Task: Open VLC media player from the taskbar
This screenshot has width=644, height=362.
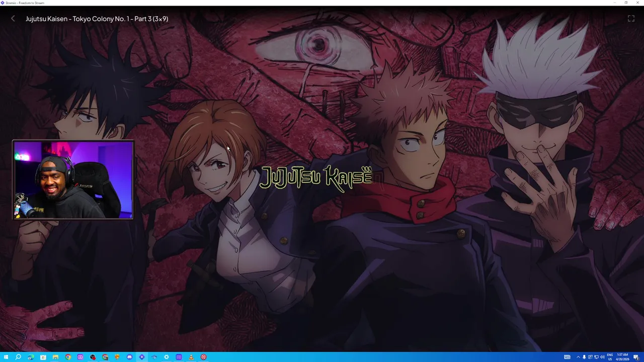Action: (x=191, y=357)
